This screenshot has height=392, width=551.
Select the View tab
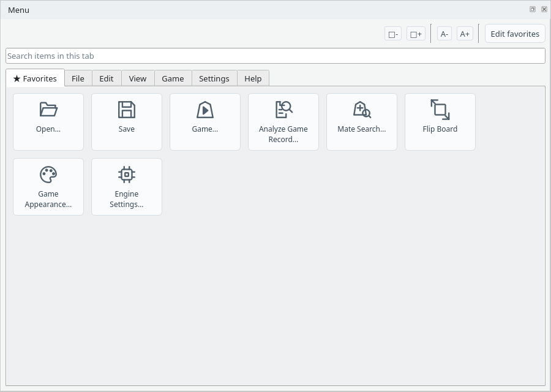pyautogui.click(x=138, y=78)
